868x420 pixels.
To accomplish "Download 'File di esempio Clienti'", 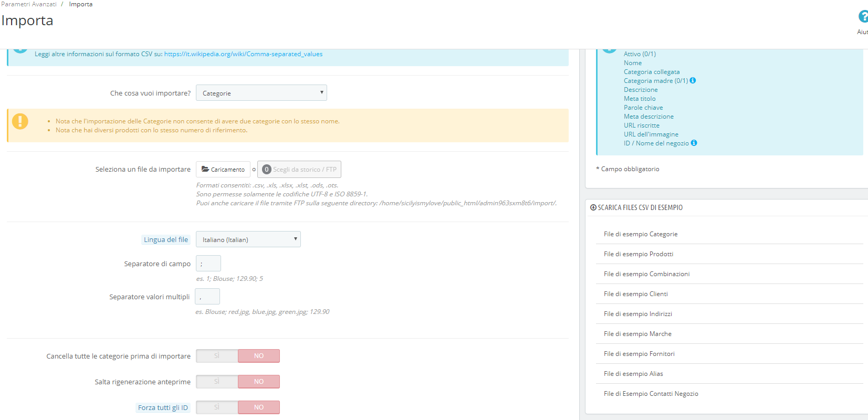I will click(636, 294).
